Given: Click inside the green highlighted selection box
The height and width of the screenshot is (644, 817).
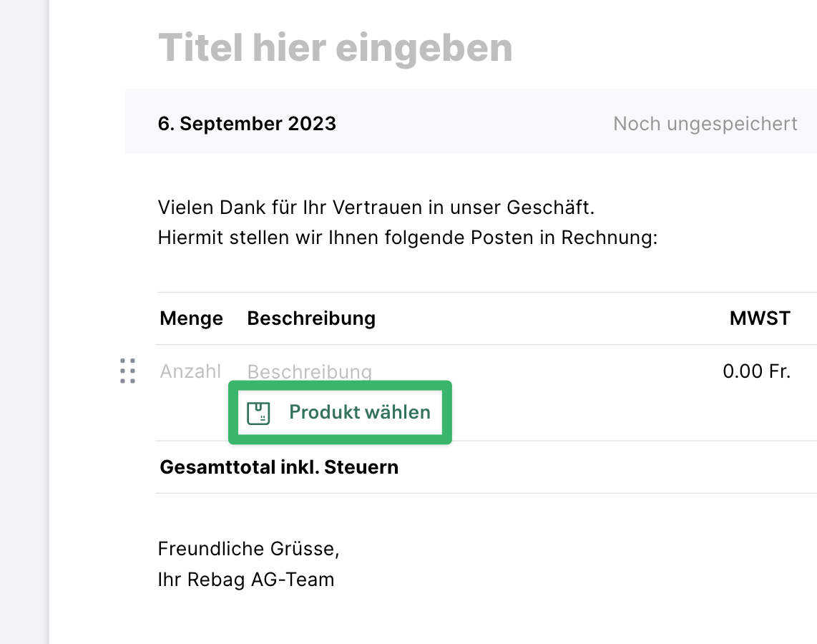Looking at the screenshot, I should click(340, 413).
